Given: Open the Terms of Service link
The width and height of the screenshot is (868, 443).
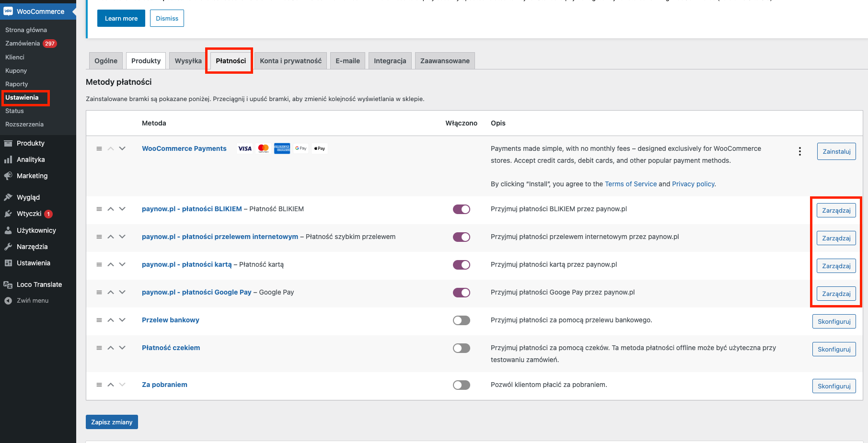Looking at the screenshot, I should click(x=631, y=184).
